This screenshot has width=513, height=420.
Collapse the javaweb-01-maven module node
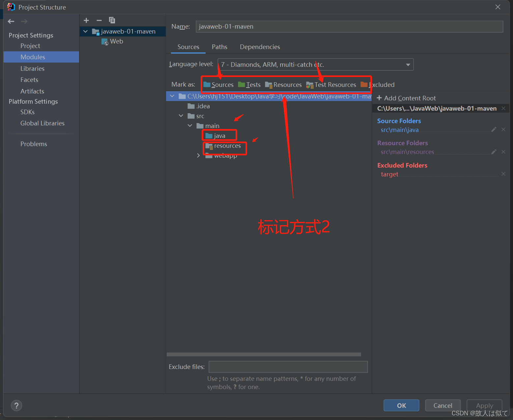(86, 32)
